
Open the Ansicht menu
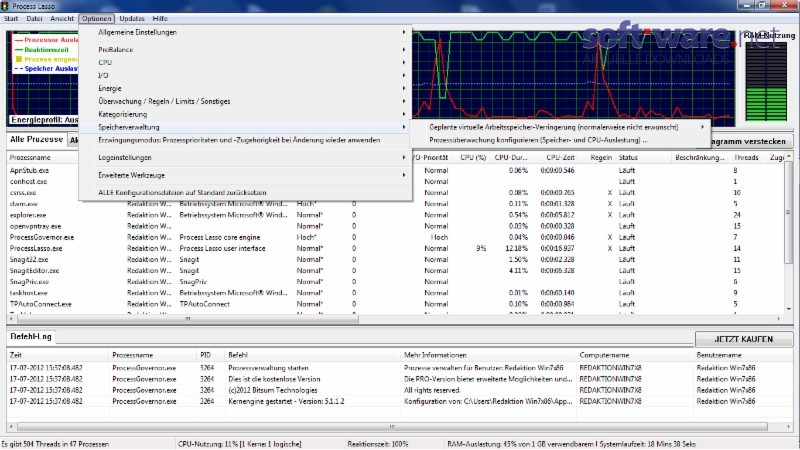[x=62, y=18]
